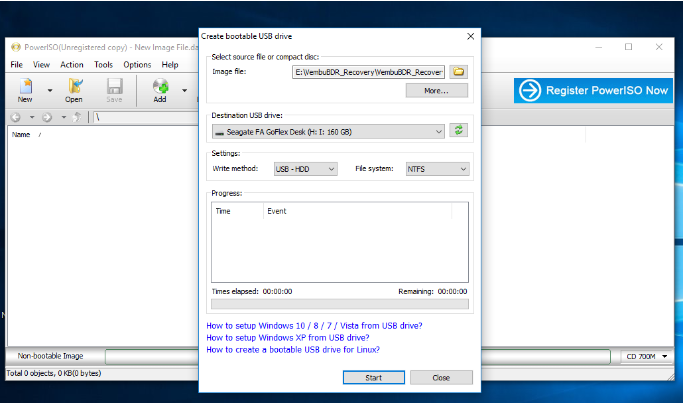Open the Tools menu
This screenshot has width=683, height=406.
103,64
